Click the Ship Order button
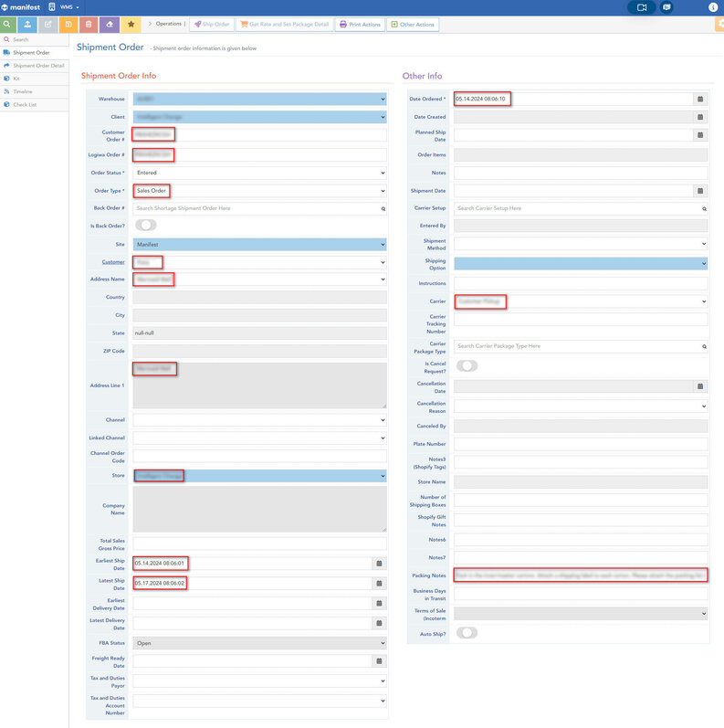 point(212,24)
